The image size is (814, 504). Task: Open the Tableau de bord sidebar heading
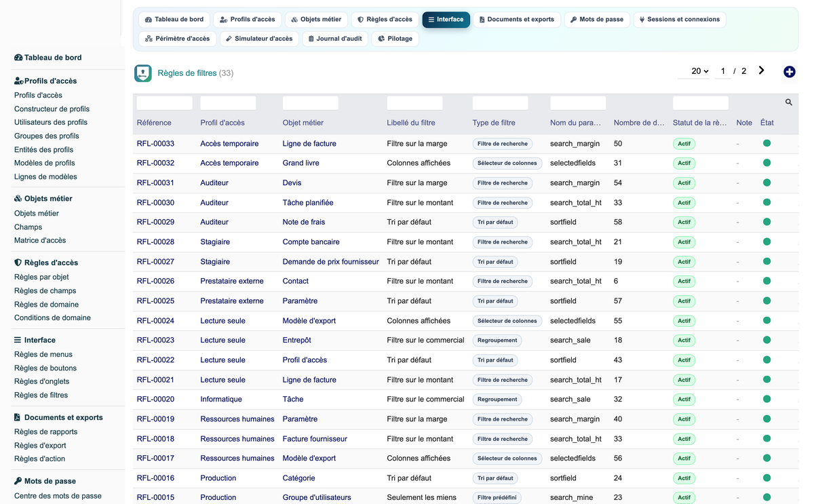point(48,58)
